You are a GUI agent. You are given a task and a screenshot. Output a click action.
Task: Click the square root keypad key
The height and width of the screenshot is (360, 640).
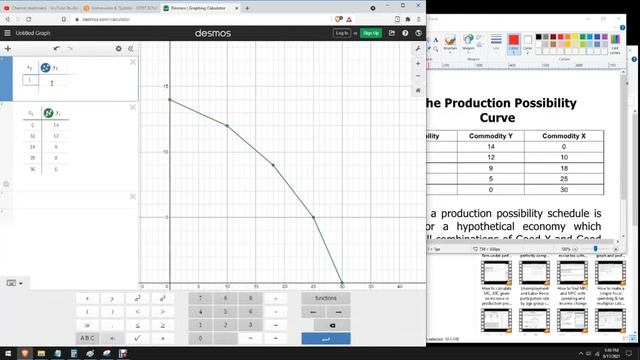click(x=138, y=338)
